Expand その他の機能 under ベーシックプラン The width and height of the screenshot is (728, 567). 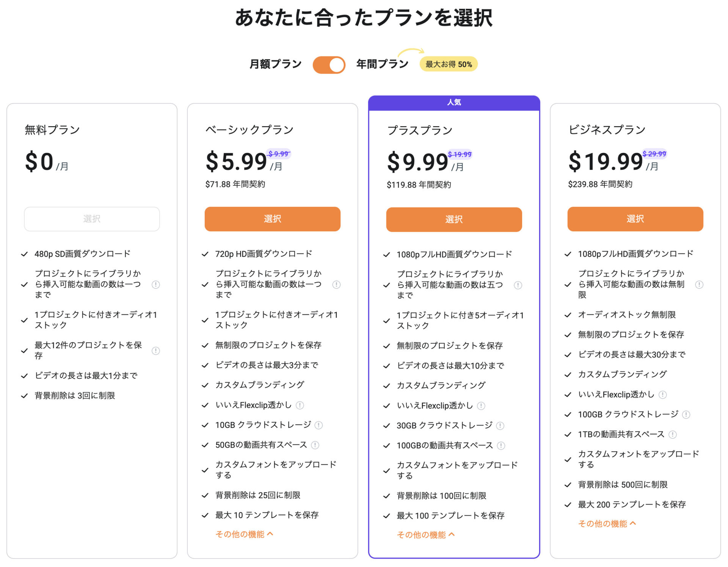244,534
